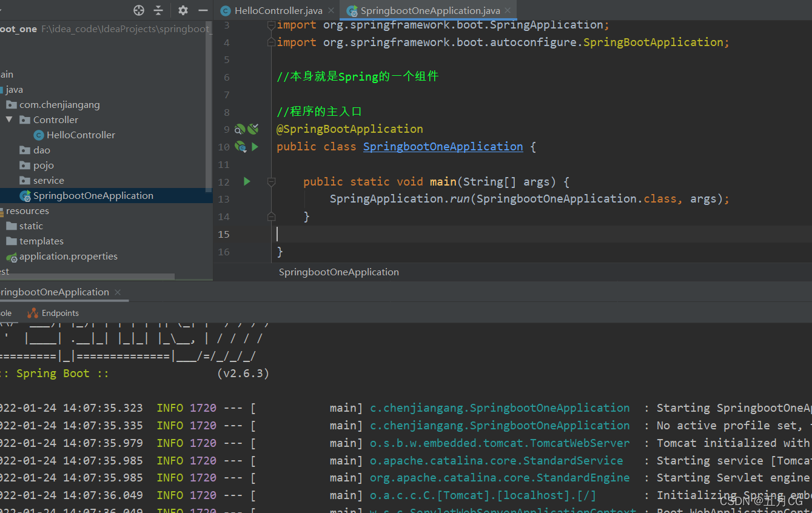The width and height of the screenshot is (812, 513).
Task: Click SpringbootOneApplication class name link in code
Action: pos(443,147)
